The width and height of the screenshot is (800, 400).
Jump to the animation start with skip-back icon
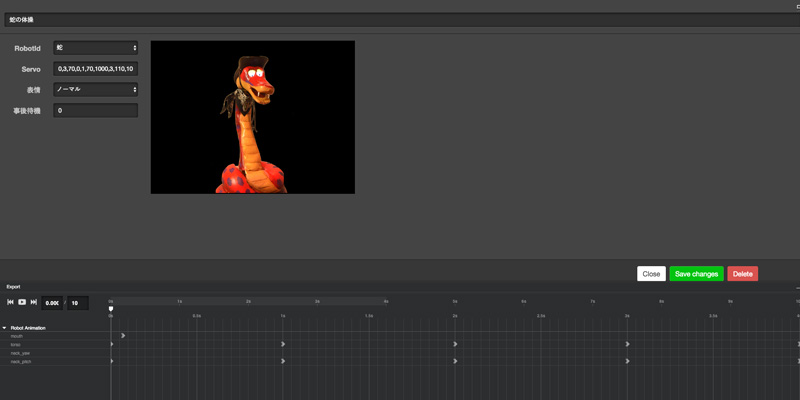(x=10, y=302)
